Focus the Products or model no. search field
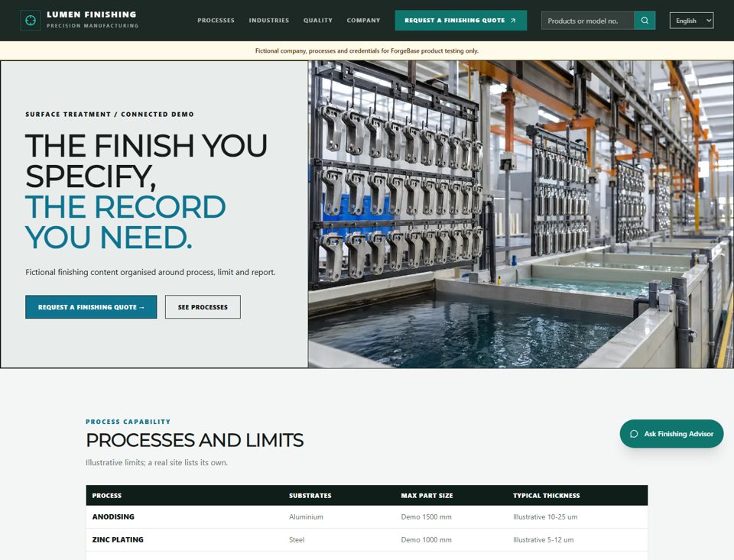Viewport: 734px width, 560px height. (587, 21)
